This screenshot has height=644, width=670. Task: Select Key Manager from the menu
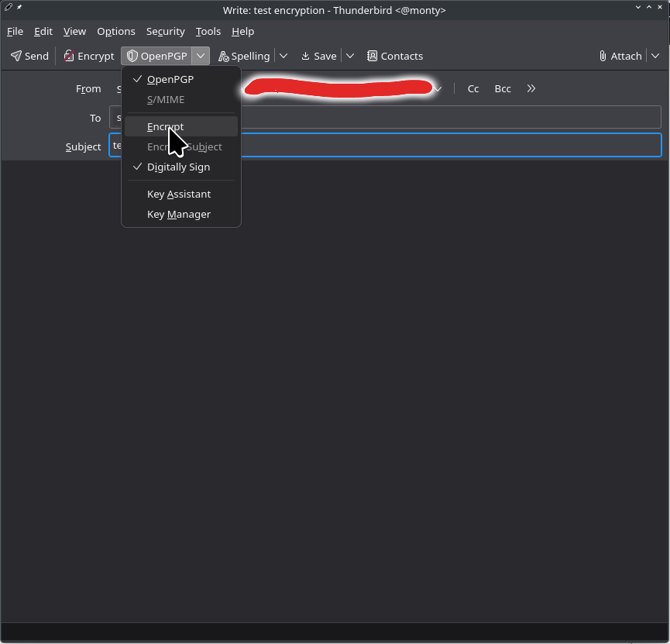pyautogui.click(x=179, y=214)
